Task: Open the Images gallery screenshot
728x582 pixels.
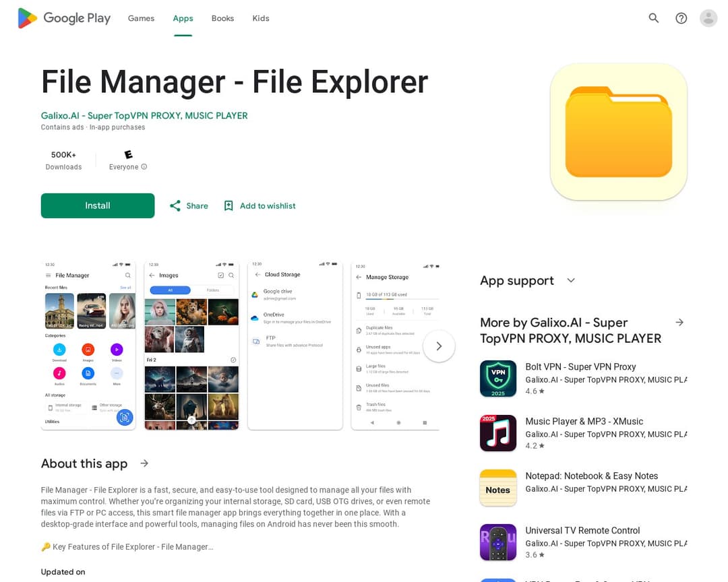Action: [x=191, y=346]
